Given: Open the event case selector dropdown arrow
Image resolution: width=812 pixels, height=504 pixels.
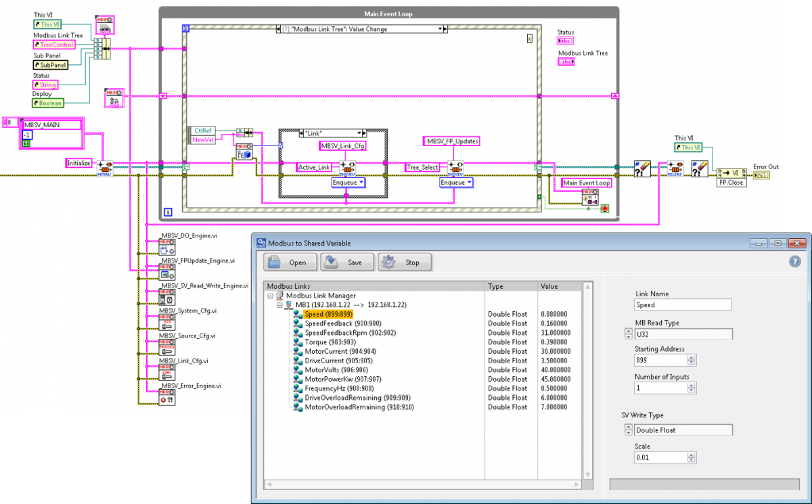Looking at the screenshot, I should click(440, 29).
